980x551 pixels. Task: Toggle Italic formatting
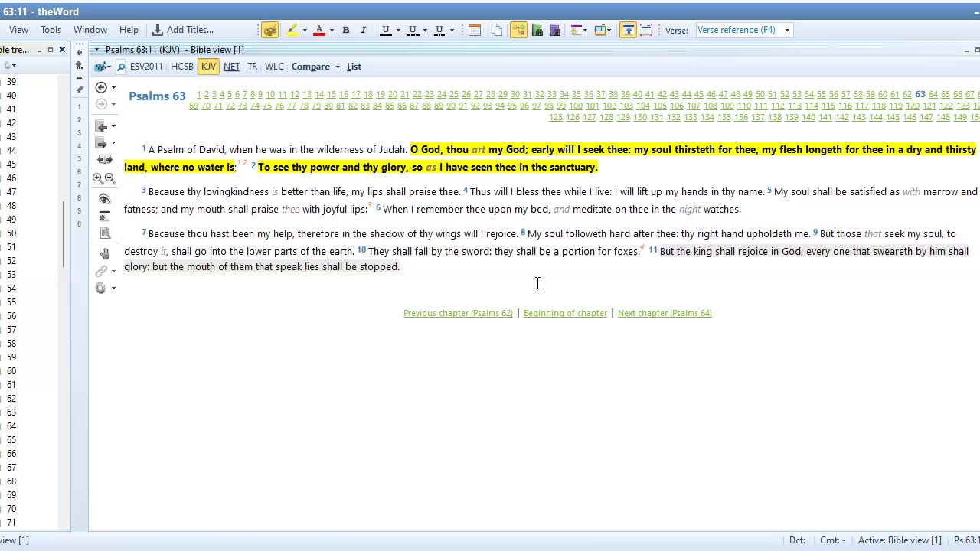click(x=364, y=30)
